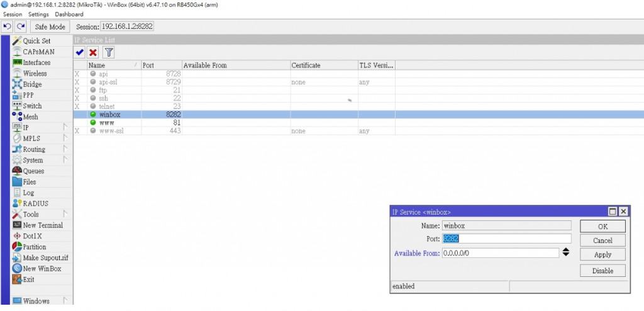
Task: Sort by Available From column header
Action: click(236, 65)
